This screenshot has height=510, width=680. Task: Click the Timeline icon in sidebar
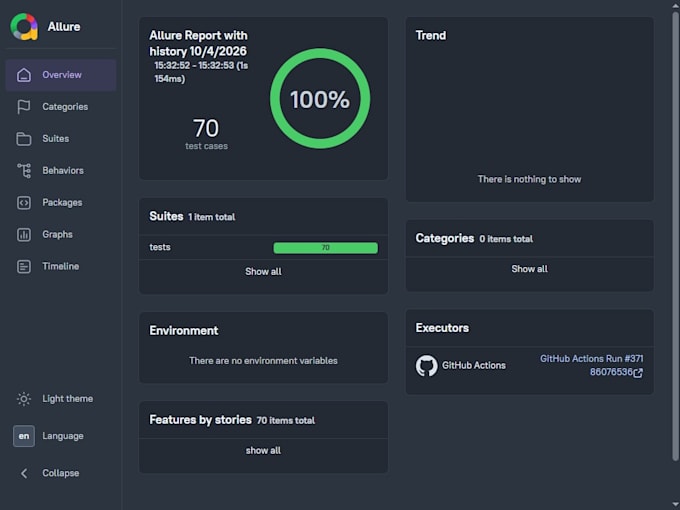(x=24, y=266)
